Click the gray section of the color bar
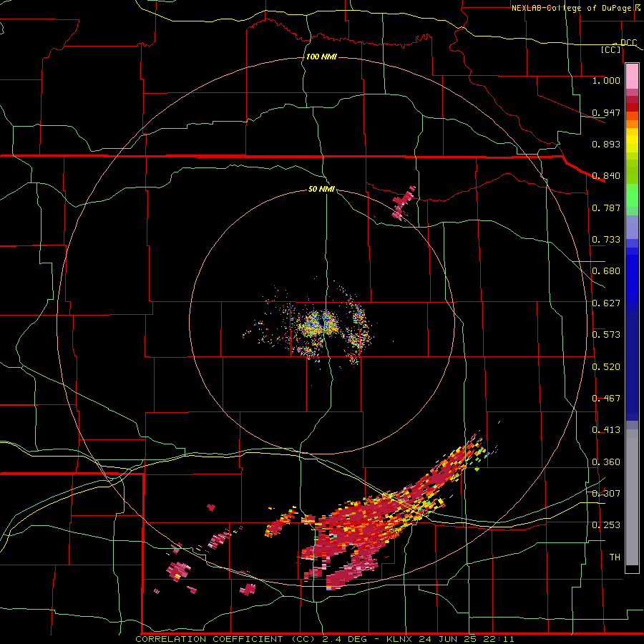644x644 pixels. [632, 497]
